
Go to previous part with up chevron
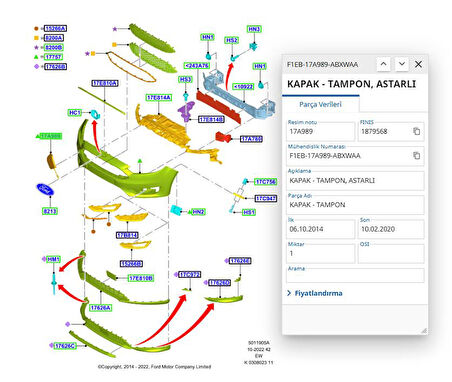tap(384, 64)
